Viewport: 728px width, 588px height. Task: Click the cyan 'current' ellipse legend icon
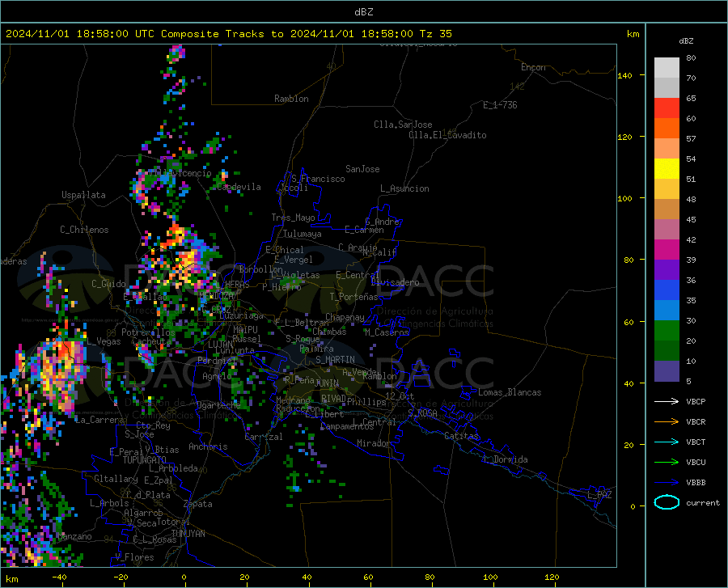pos(667,502)
